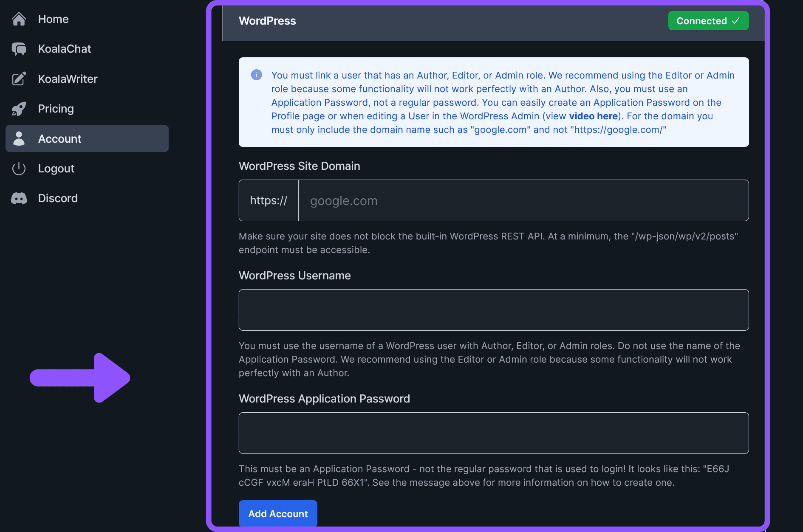Click the 'https://' prefix label

click(269, 200)
